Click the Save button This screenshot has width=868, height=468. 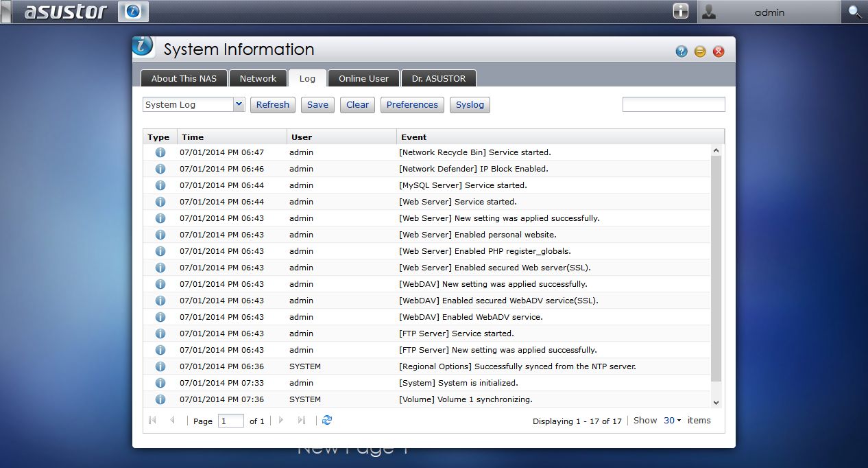(317, 104)
